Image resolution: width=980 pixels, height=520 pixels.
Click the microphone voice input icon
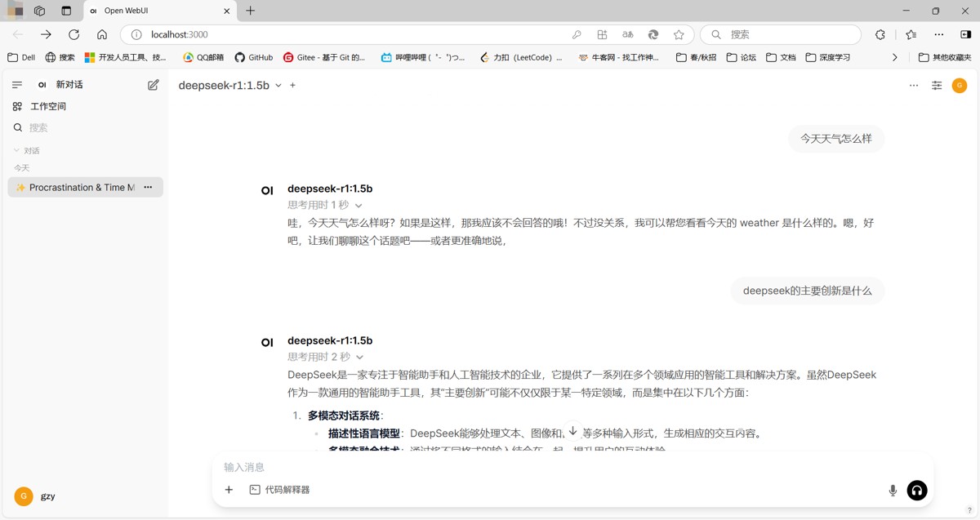coord(893,490)
